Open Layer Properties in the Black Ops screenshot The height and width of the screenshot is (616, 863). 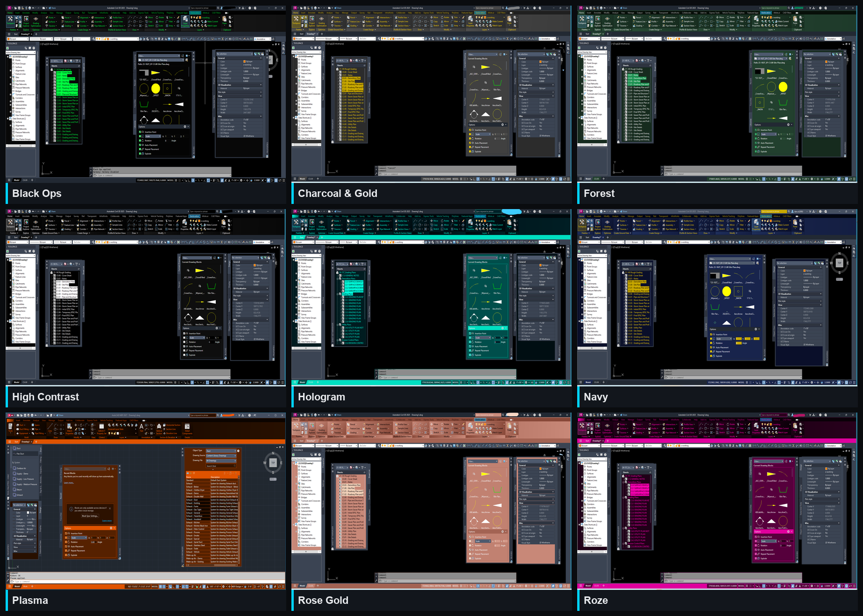click(185, 21)
